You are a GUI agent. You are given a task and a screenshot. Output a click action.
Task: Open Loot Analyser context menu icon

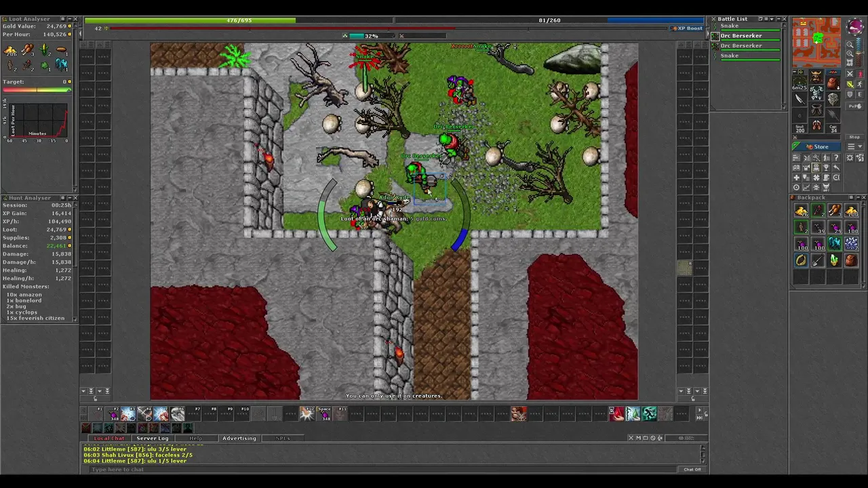point(62,19)
